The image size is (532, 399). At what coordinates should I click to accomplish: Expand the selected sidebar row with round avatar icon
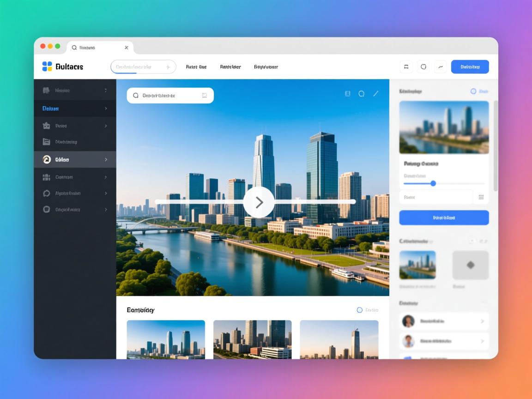point(106,159)
